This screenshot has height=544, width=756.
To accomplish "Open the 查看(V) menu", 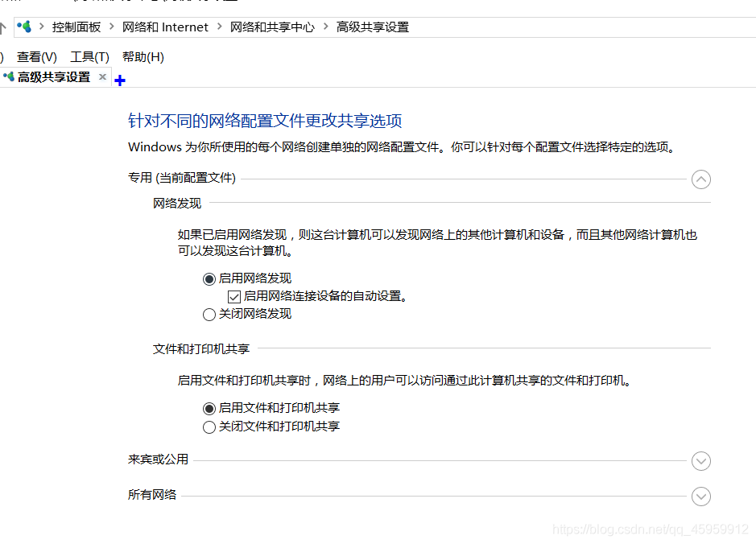I will [37, 57].
